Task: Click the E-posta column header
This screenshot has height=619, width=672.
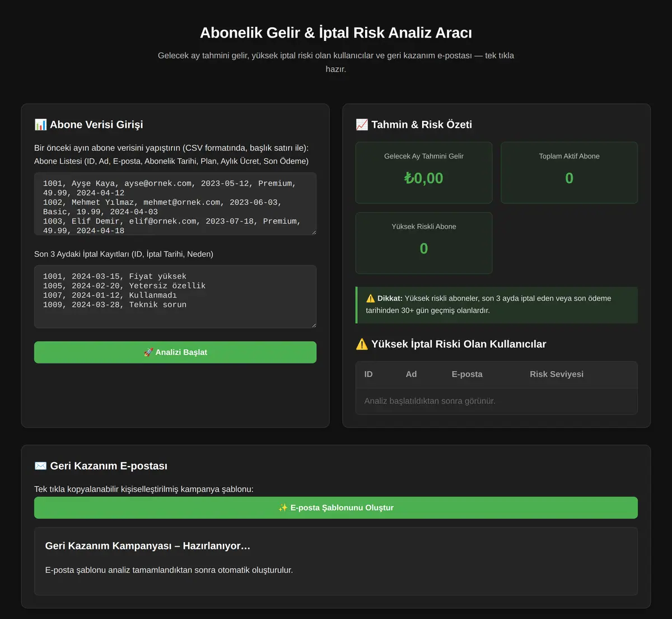Action: point(467,374)
